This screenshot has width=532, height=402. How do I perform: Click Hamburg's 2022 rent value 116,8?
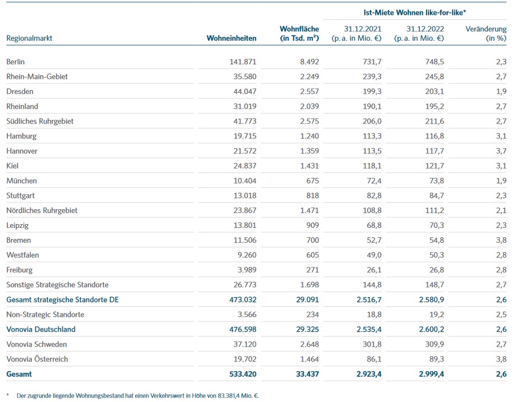tap(433, 136)
